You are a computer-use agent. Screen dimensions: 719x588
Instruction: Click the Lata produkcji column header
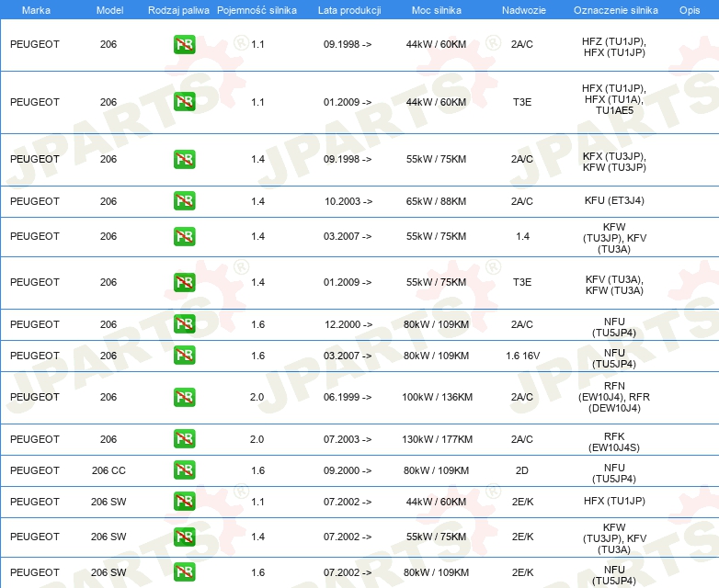pos(349,10)
